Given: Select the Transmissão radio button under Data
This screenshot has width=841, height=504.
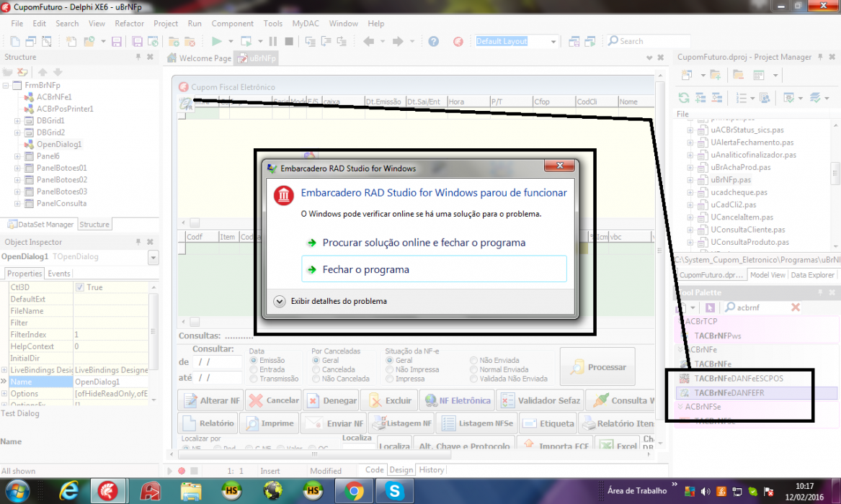Looking at the screenshot, I should point(254,379).
